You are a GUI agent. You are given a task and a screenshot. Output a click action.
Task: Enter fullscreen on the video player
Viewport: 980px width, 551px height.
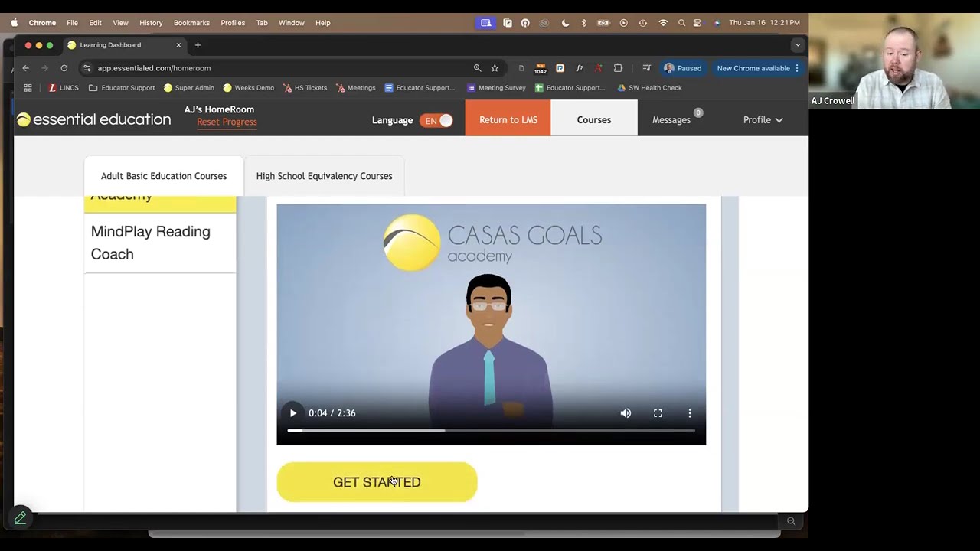(x=658, y=413)
